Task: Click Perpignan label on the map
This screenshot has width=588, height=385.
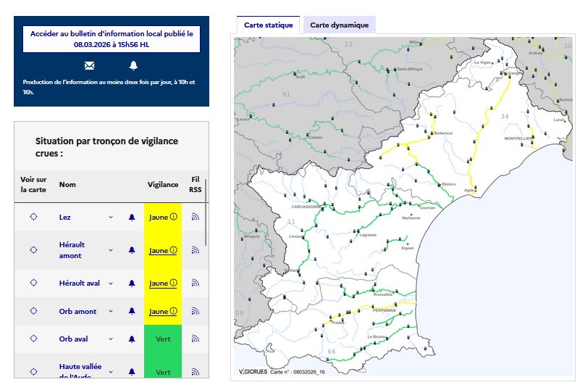Action: (384, 310)
